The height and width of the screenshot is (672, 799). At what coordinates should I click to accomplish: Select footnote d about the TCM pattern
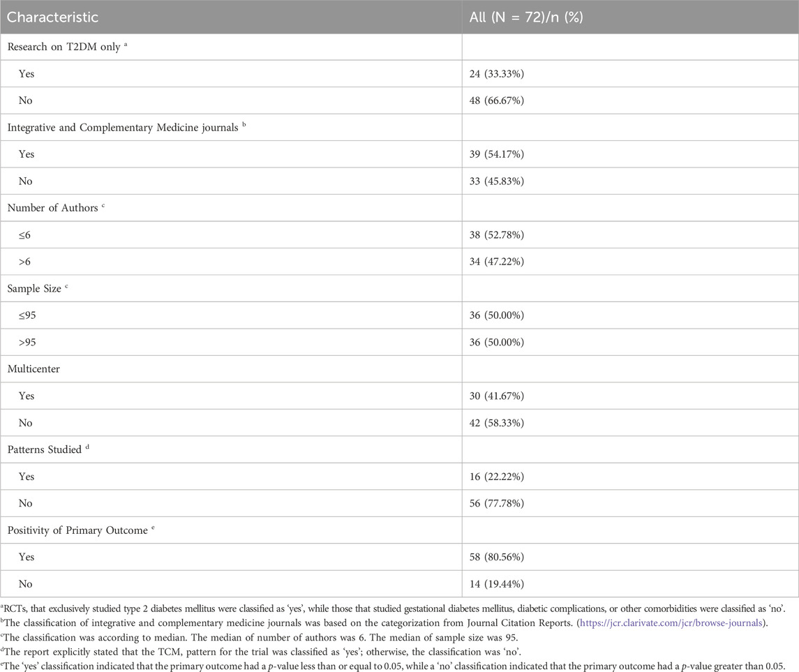tap(261, 652)
